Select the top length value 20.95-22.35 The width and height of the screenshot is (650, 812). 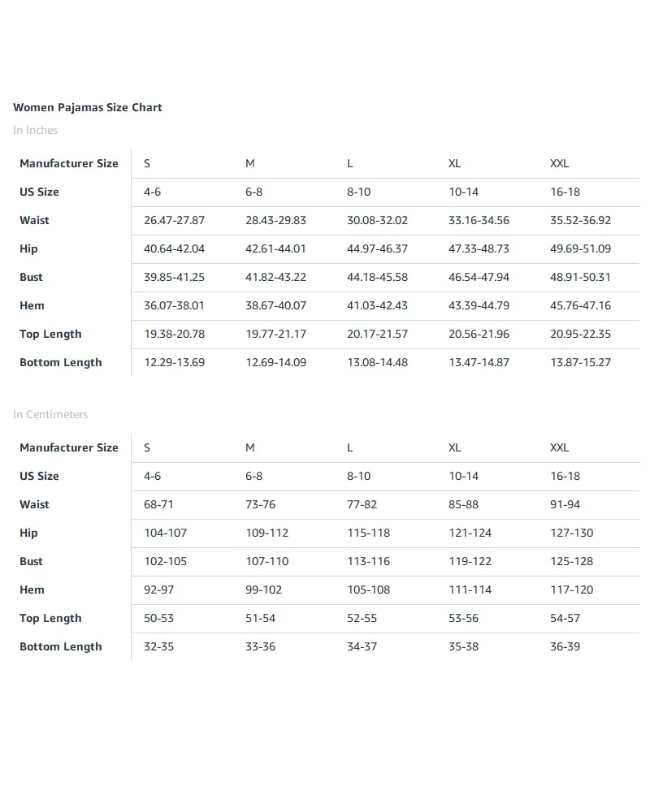[x=580, y=334]
